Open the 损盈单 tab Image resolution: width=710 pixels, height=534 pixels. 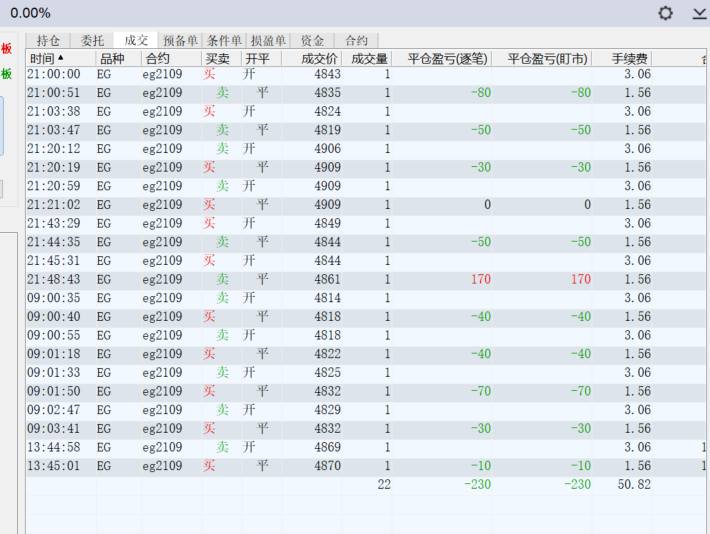pyautogui.click(x=268, y=40)
